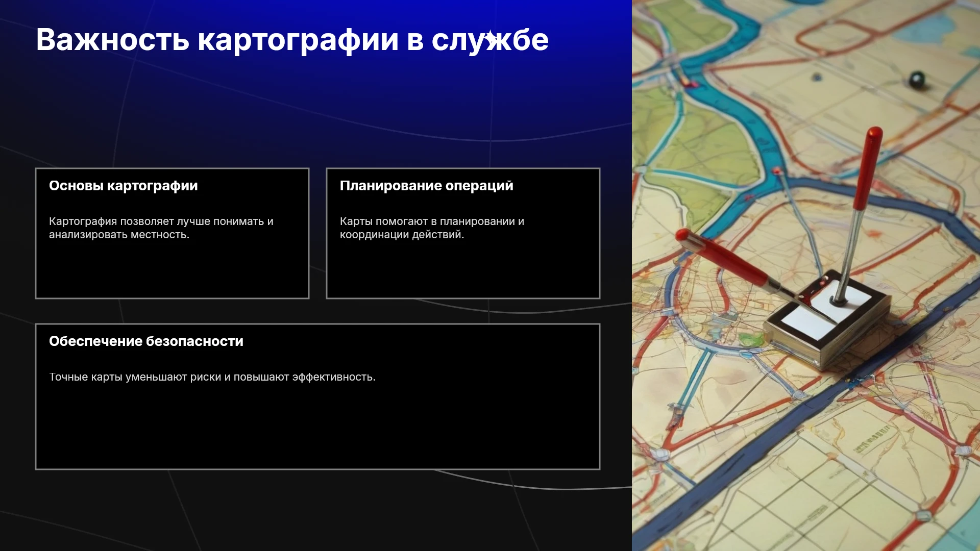Select the title 'Важность картографии в службе'
This screenshot has width=980, height=551.
click(292, 40)
